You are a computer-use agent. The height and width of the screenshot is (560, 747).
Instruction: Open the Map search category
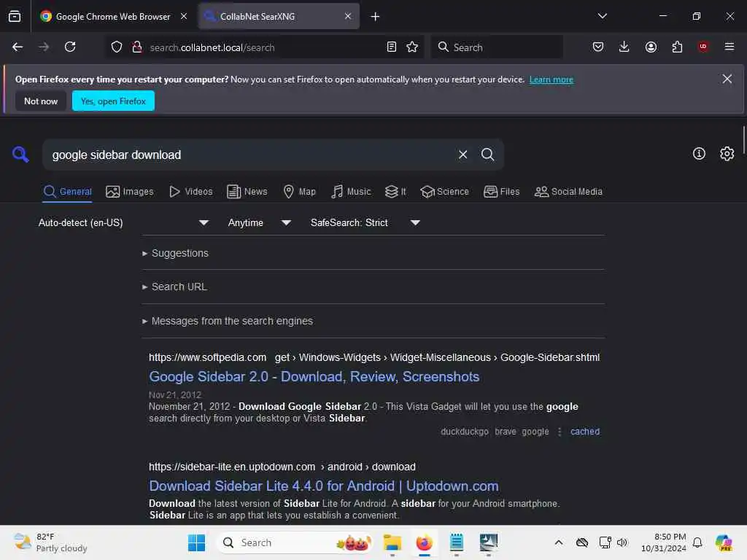click(299, 192)
